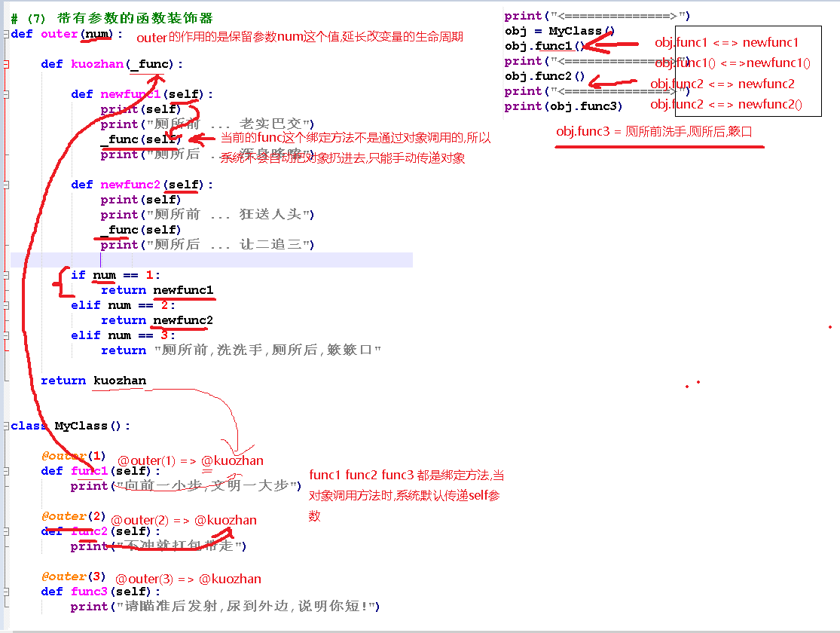Fold the 'def func3(self)' method
Viewport: 840px width, 633px height.
7,592
